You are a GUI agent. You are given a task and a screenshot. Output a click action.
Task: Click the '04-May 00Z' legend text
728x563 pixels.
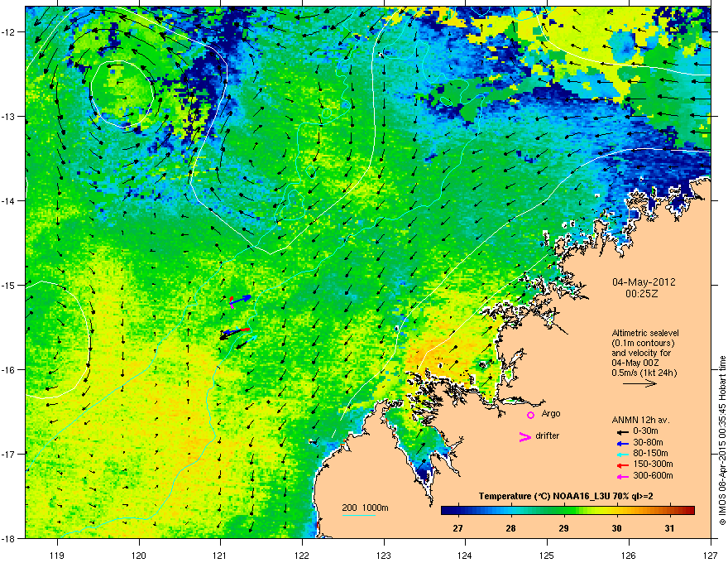click(x=635, y=363)
